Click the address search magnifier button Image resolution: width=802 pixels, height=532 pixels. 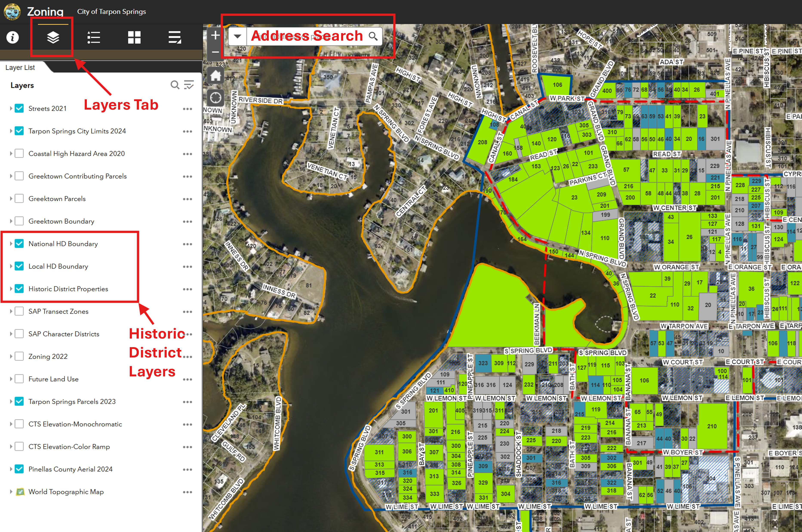pos(373,36)
